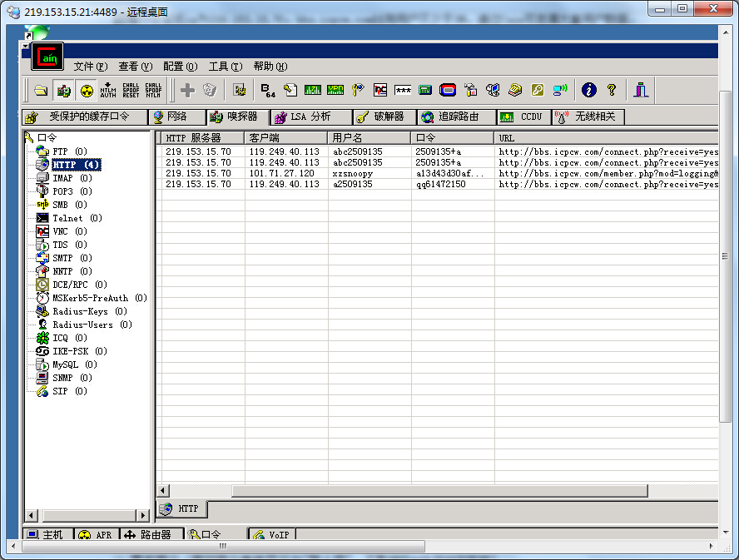
Task: Select the 主机 bottom tab
Action: point(48,534)
